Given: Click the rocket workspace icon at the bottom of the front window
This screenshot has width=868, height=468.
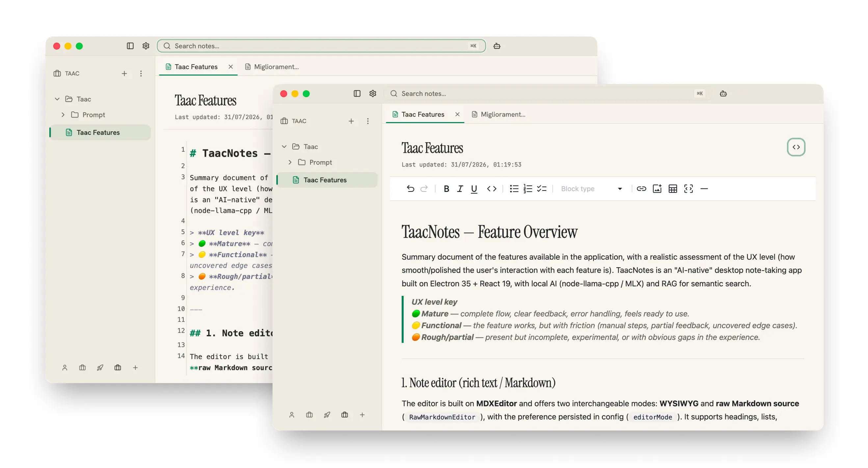Looking at the screenshot, I should coord(327,415).
